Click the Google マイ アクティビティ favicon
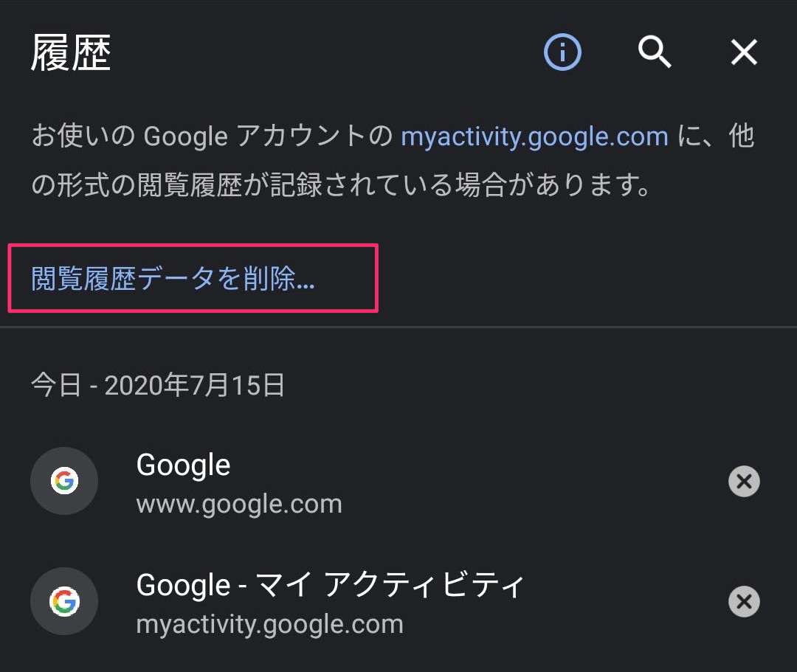Screen dimensions: 797x672 [x=64, y=602]
